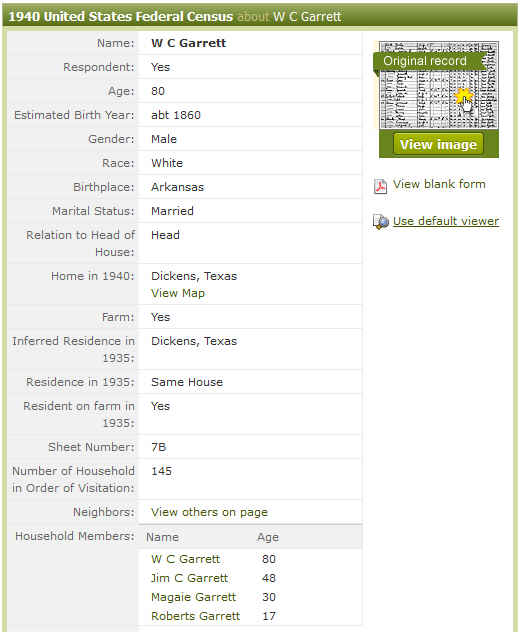Open the original record thumbnail image

[x=439, y=85]
